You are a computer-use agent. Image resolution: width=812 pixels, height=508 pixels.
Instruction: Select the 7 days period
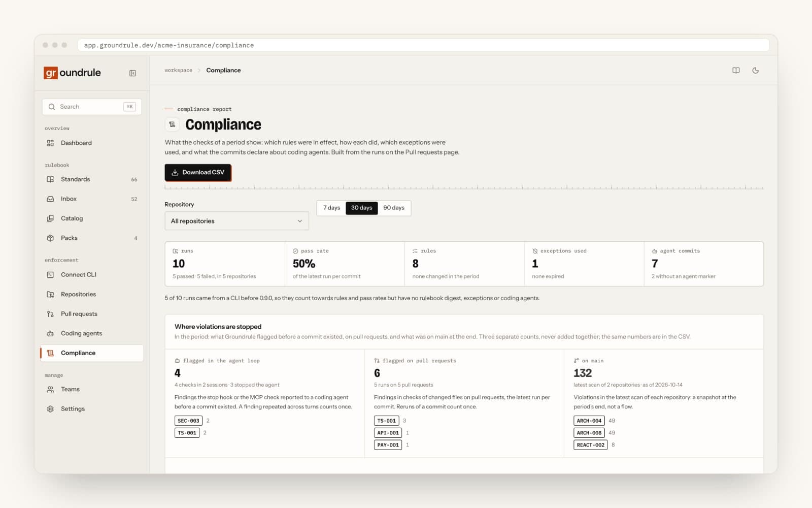pyautogui.click(x=332, y=208)
